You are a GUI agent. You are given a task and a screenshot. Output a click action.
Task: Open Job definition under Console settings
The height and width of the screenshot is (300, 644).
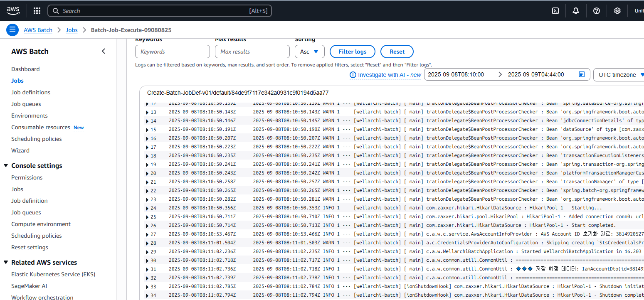(x=30, y=201)
